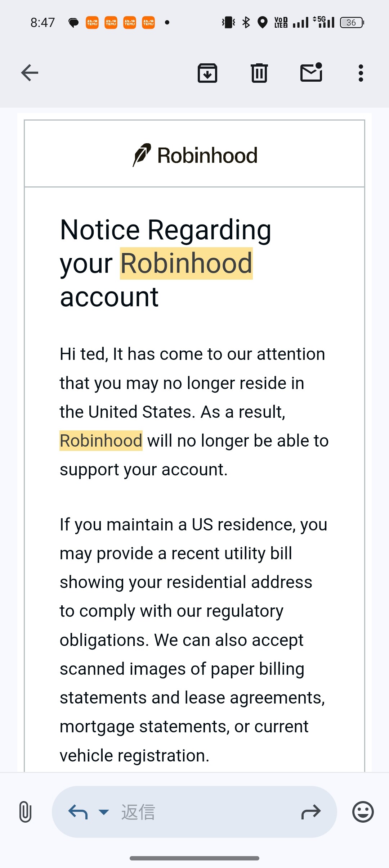
Task: Tap highlighted Robinhood word in heading
Action: [x=186, y=263]
